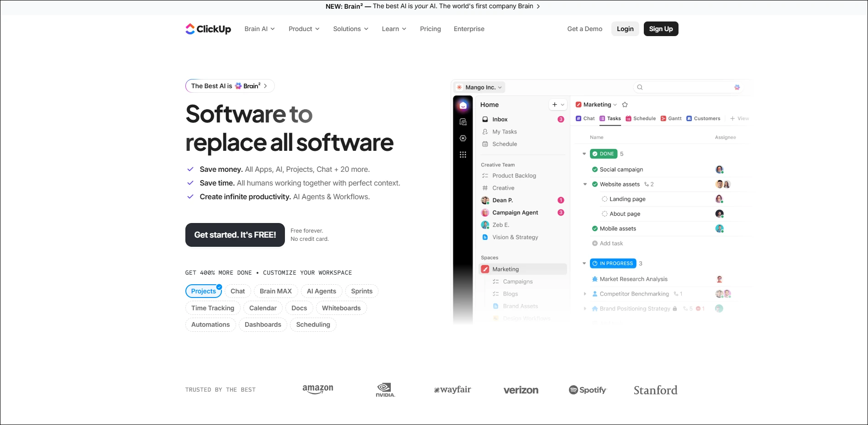Click the Brain AI icon in search bar

737,87
